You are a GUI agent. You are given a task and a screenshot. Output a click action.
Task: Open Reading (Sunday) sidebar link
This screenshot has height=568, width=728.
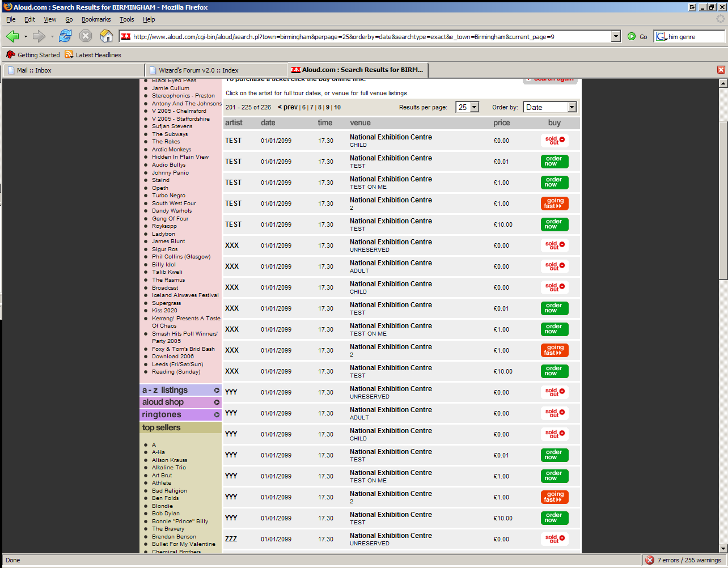click(x=176, y=372)
